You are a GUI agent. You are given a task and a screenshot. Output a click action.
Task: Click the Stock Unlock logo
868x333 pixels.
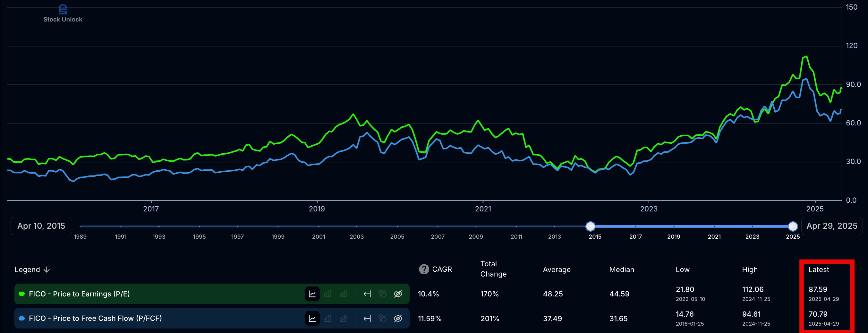[63, 13]
